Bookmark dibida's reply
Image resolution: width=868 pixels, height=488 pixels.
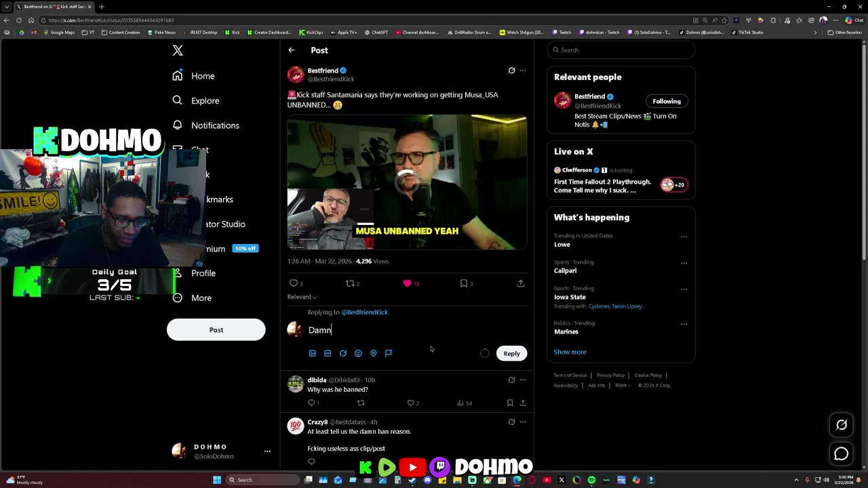[510, 403]
